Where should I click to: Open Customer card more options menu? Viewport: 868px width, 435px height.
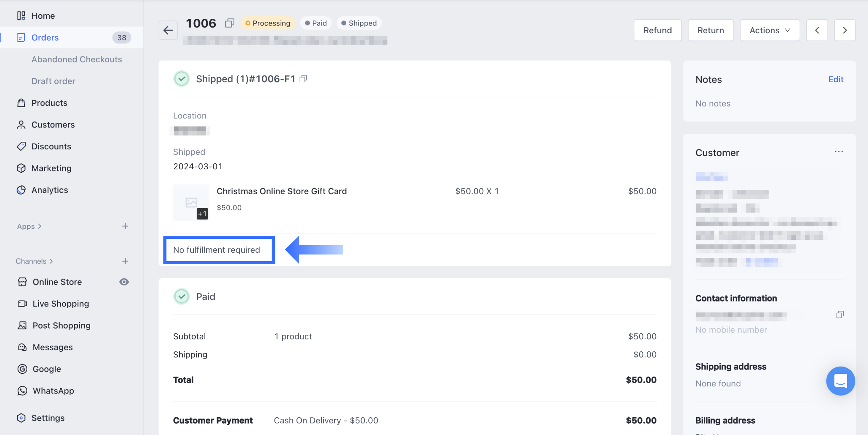click(839, 152)
